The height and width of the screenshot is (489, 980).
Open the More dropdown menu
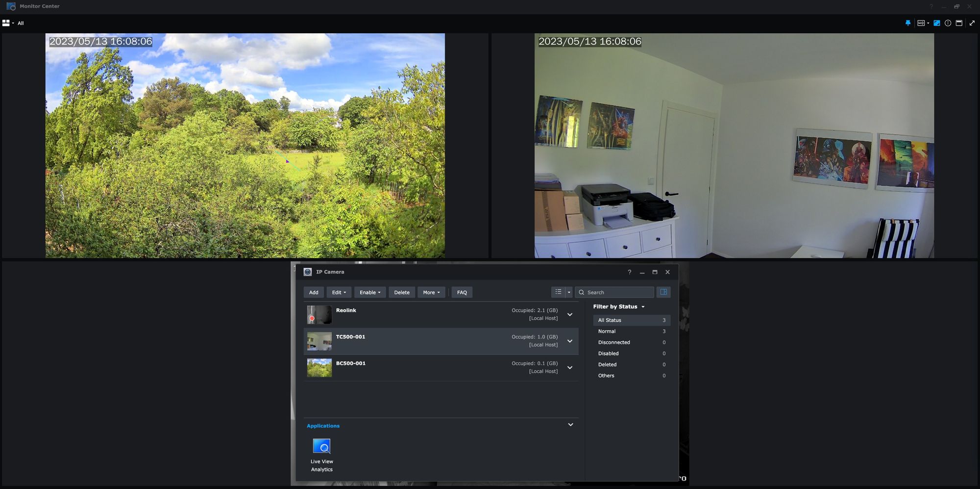click(x=431, y=292)
